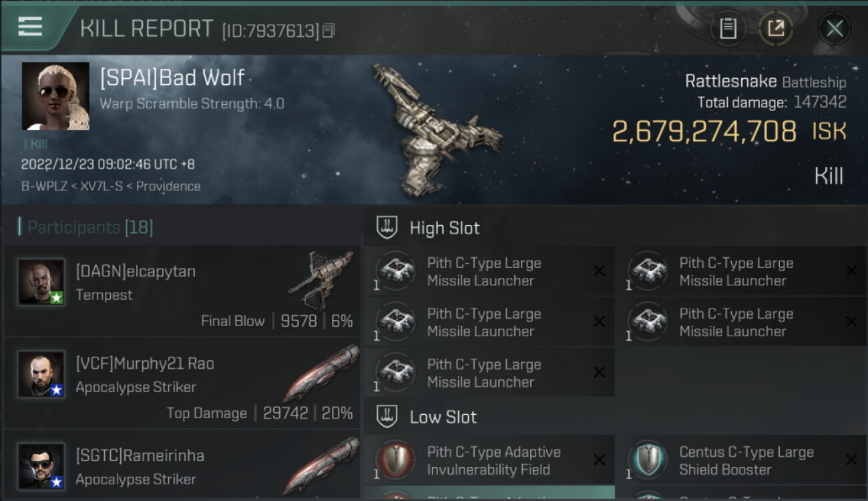Image resolution: width=868 pixels, height=501 pixels.
Task: Collapse the Low Slot section
Action: point(426,417)
